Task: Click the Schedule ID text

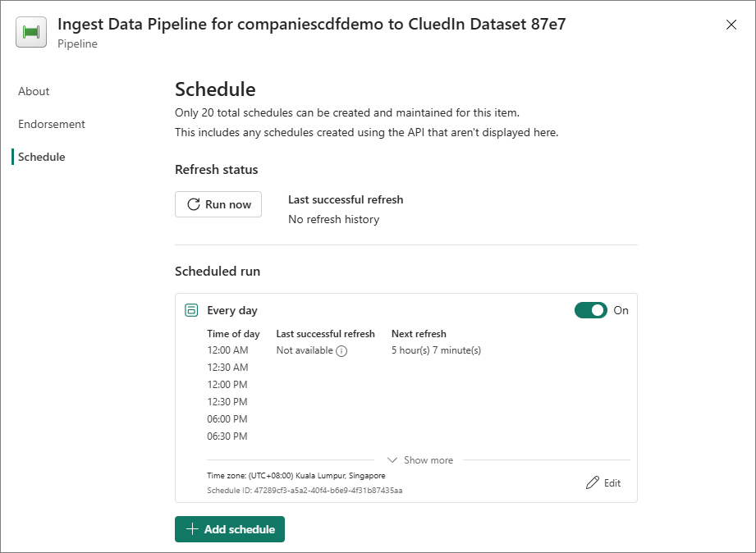Action: [305, 491]
